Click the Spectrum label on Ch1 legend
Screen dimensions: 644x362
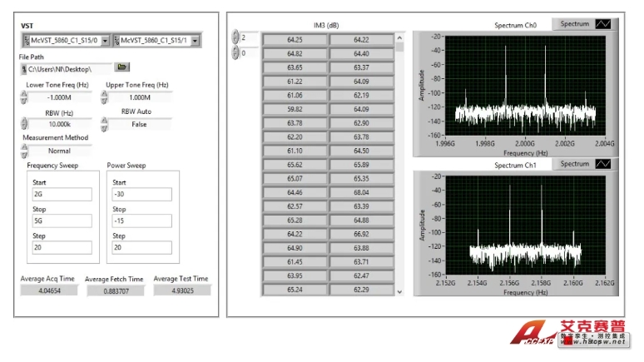tap(574, 164)
